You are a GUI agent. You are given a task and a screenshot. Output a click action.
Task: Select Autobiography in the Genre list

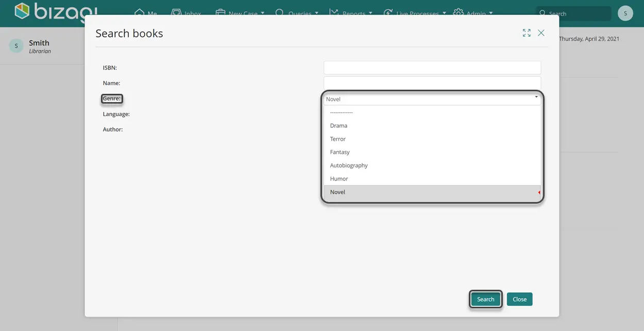(x=432, y=165)
